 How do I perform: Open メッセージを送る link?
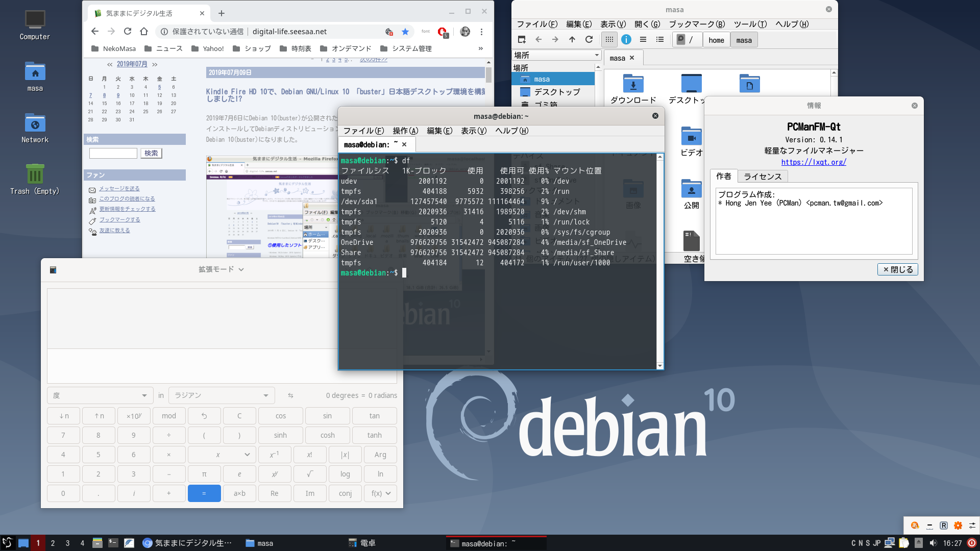tap(119, 189)
